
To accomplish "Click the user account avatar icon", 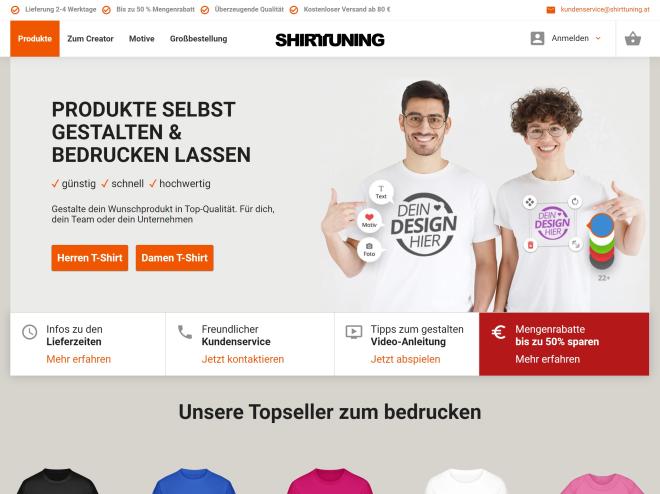I will tap(537, 38).
